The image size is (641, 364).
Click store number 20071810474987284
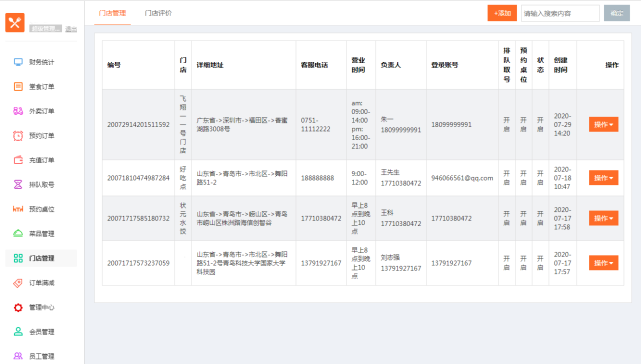tap(138, 178)
